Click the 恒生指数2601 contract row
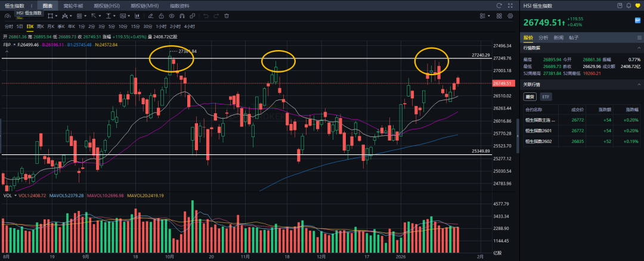Image resolution: width=644 pixels, height=261 pixels. tap(538, 132)
